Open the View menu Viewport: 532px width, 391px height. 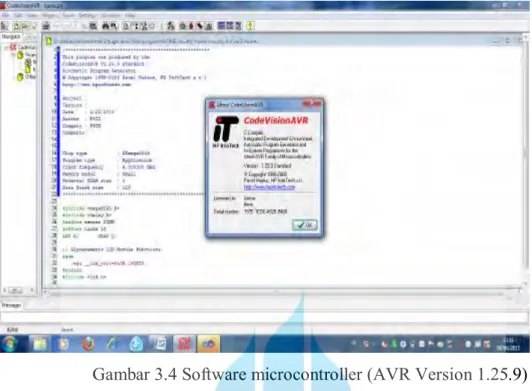pyautogui.click(x=32, y=16)
